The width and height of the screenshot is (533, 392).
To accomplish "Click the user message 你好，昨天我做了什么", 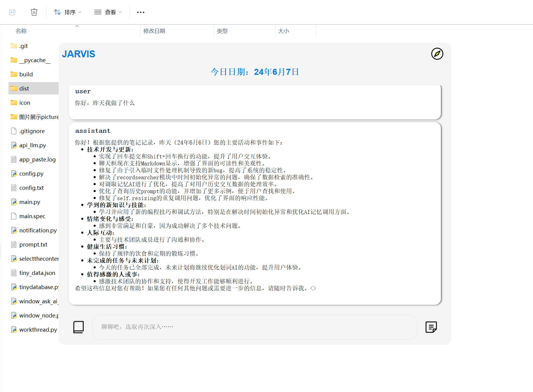I will [x=105, y=103].
